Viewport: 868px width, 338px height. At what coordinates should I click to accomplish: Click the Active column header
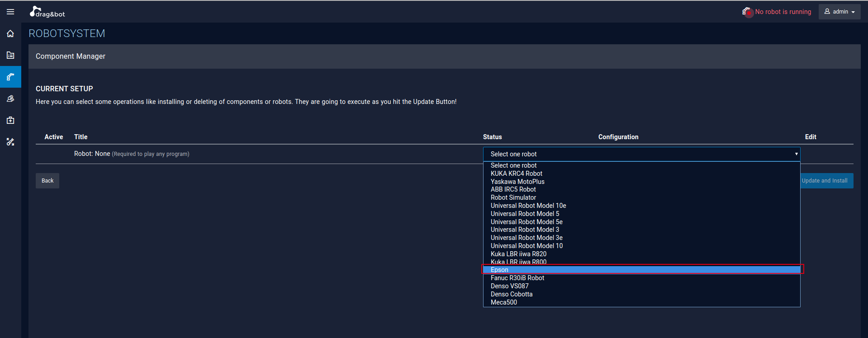point(54,137)
